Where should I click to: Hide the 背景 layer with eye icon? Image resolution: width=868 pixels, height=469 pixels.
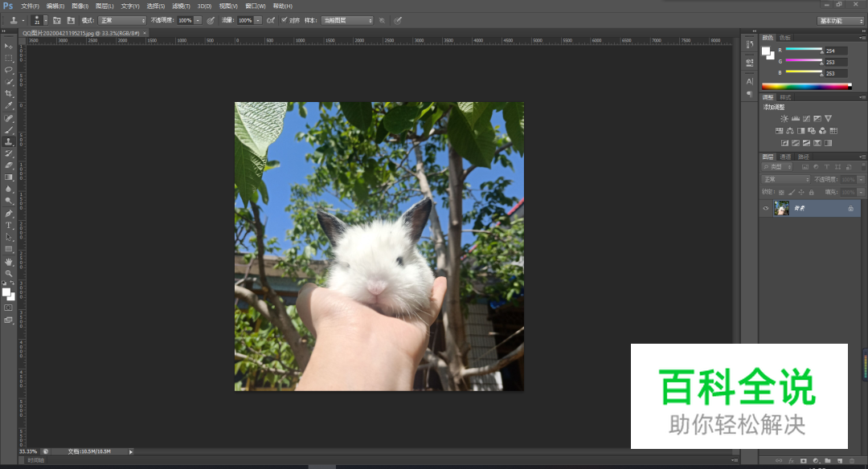tap(766, 208)
